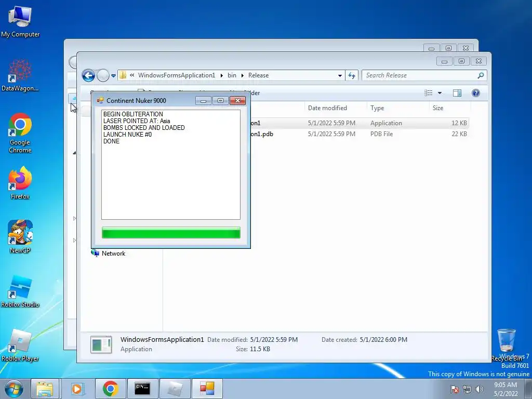
Task: Click Show desktop button at taskbar end
Action: tap(528, 389)
